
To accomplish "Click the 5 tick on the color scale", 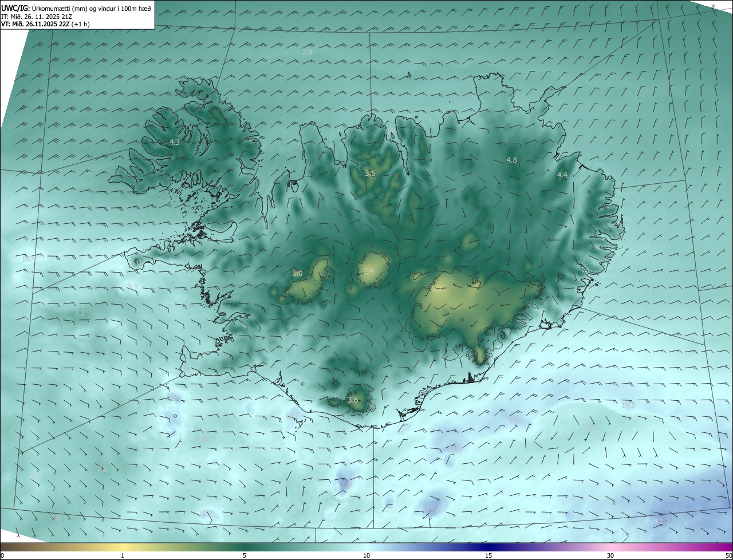I will coord(245,555).
